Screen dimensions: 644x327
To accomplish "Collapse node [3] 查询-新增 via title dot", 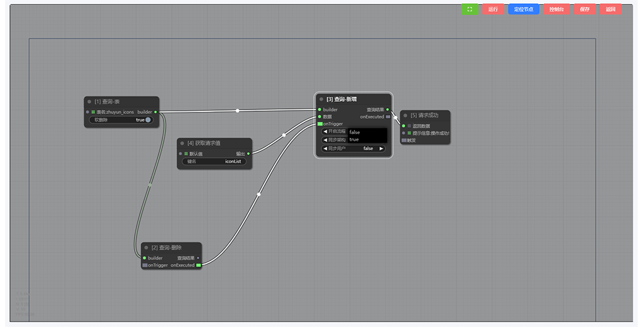I will pyautogui.click(x=321, y=99).
